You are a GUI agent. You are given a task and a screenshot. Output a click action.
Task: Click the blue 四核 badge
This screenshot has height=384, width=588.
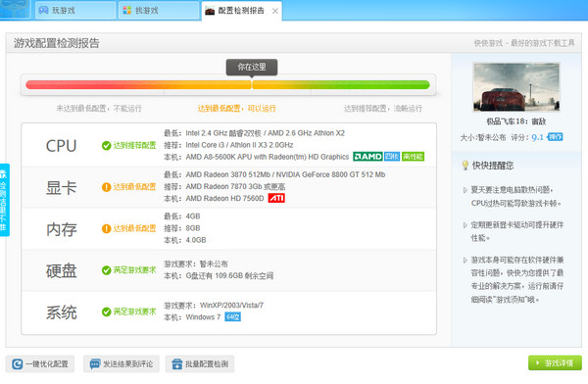coord(392,157)
